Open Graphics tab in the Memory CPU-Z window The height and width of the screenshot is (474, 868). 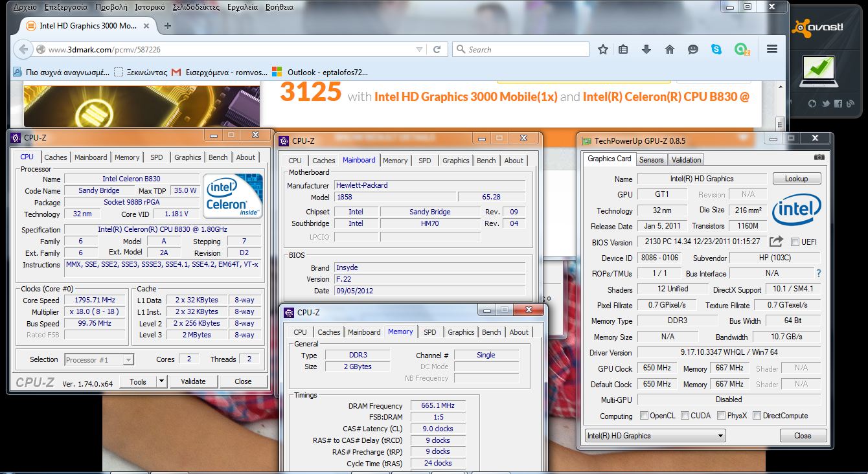coord(461,332)
